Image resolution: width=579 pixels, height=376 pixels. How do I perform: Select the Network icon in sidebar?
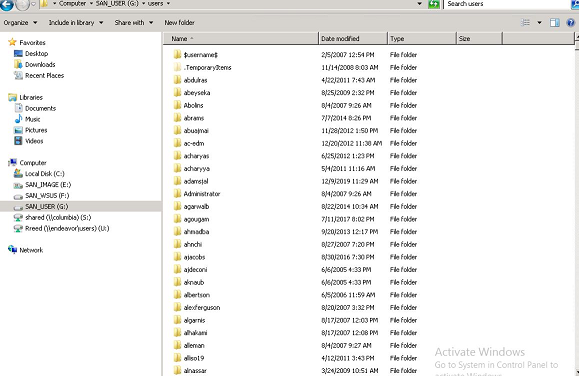tap(12, 250)
